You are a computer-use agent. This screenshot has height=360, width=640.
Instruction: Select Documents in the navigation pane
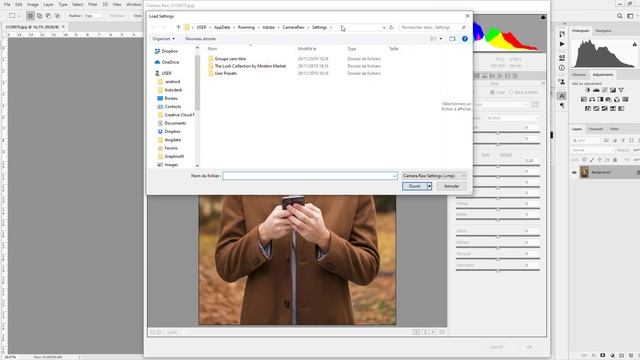(x=172, y=123)
